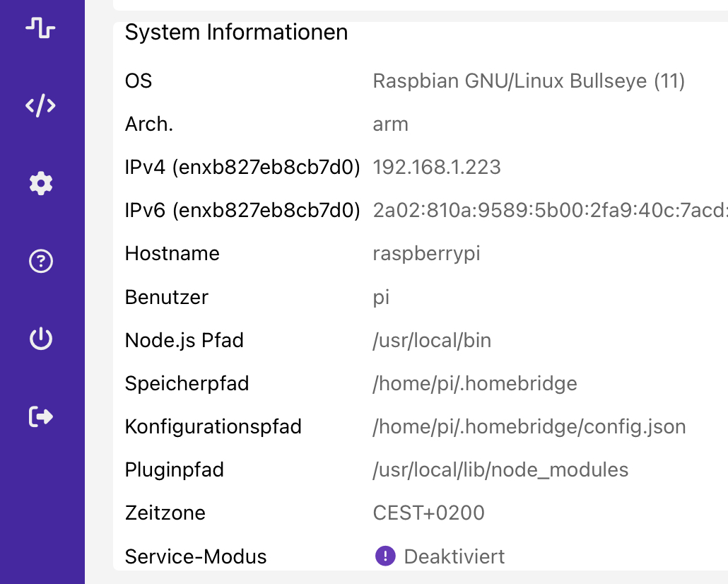Open settings via the gear icon
The width and height of the screenshot is (728, 584).
click(x=40, y=184)
